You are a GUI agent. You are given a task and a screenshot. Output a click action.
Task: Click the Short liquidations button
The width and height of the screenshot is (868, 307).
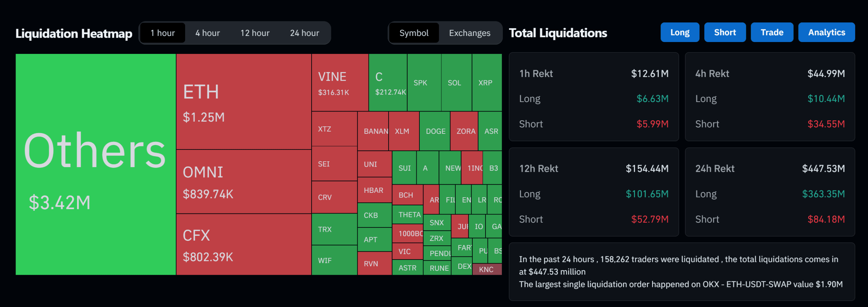click(725, 32)
